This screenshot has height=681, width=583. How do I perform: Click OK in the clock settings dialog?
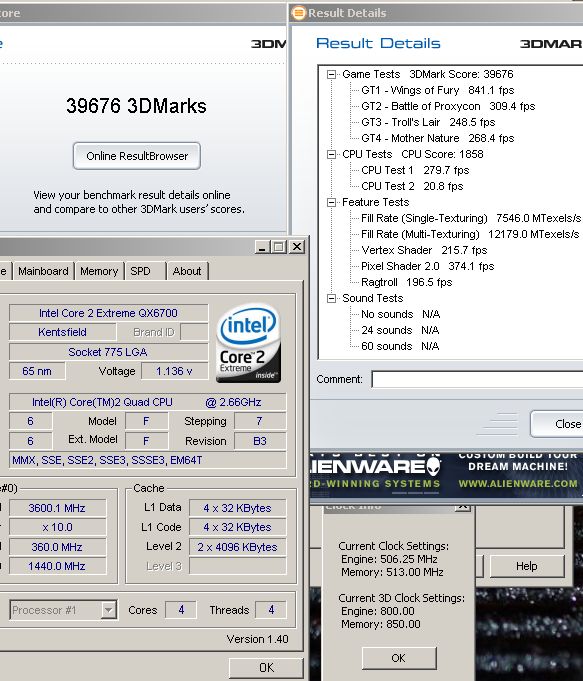[399, 658]
